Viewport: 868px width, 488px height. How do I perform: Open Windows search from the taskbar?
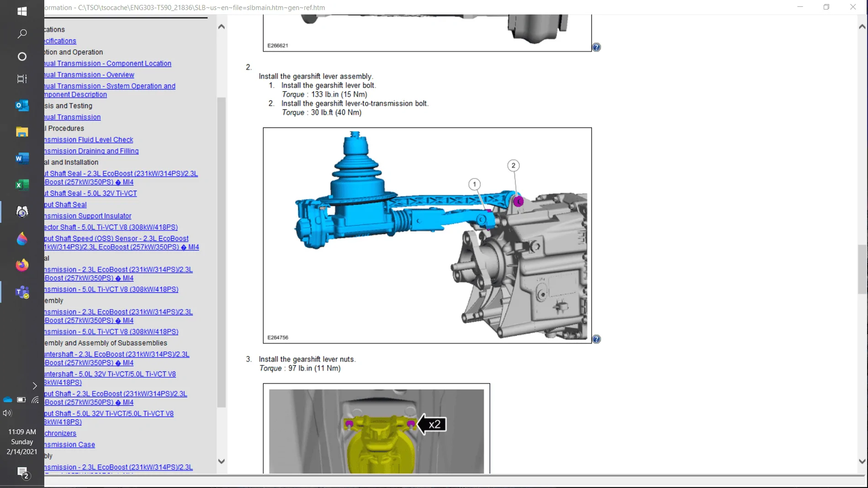pos(22,34)
